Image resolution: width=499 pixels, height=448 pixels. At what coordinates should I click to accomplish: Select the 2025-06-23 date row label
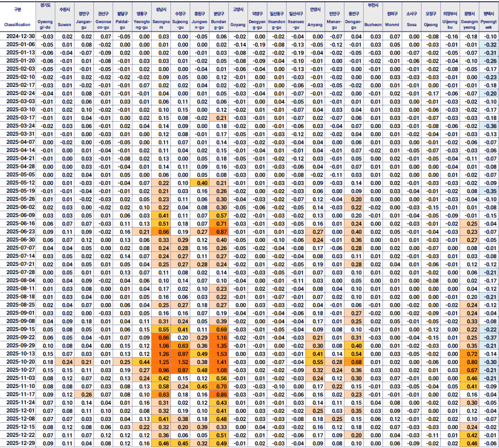point(21,232)
